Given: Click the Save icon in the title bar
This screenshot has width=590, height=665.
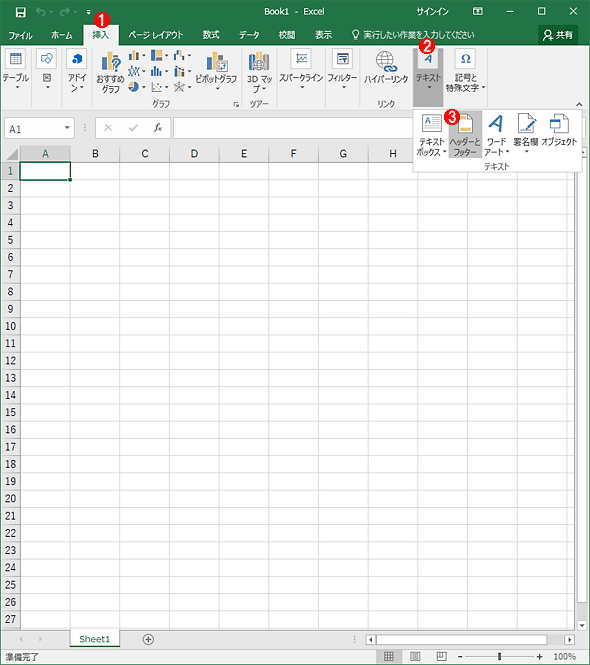Looking at the screenshot, I should [20, 12].
